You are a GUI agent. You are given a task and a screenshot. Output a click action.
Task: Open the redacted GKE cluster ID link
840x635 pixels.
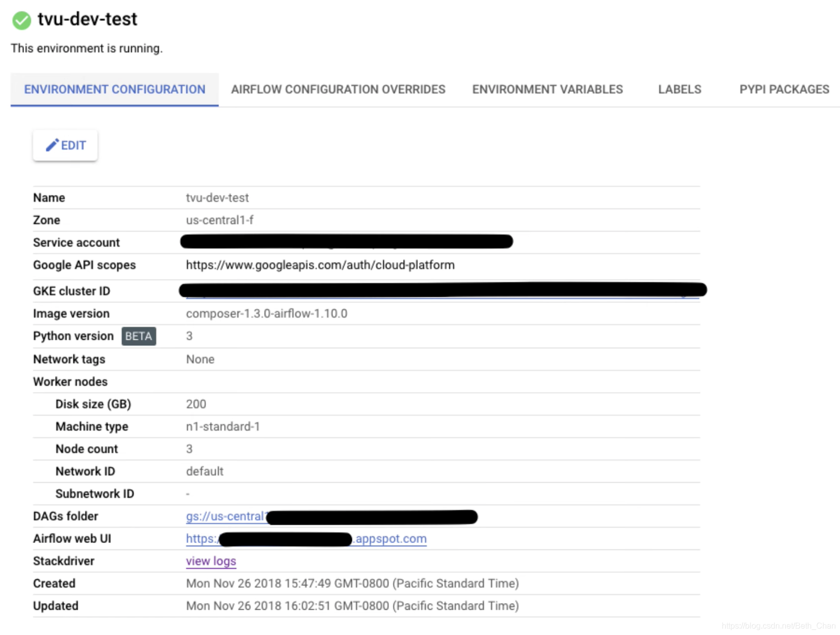443,290
